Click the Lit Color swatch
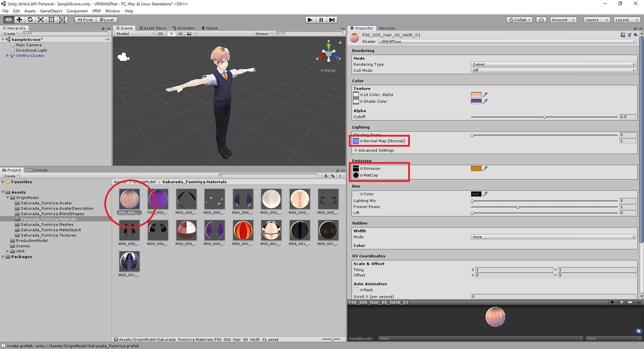This screenshot has height=349, width=644. [476, 94]
